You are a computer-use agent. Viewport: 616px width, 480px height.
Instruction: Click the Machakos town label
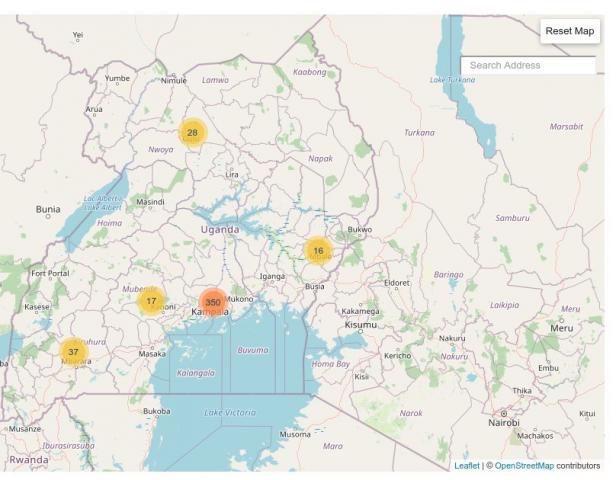535,436
